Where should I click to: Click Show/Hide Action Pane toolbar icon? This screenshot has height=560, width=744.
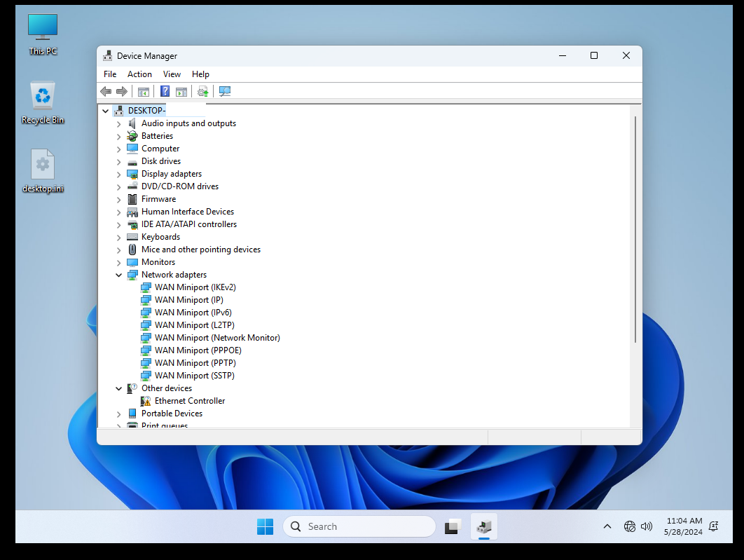click(x=181, y=92)
